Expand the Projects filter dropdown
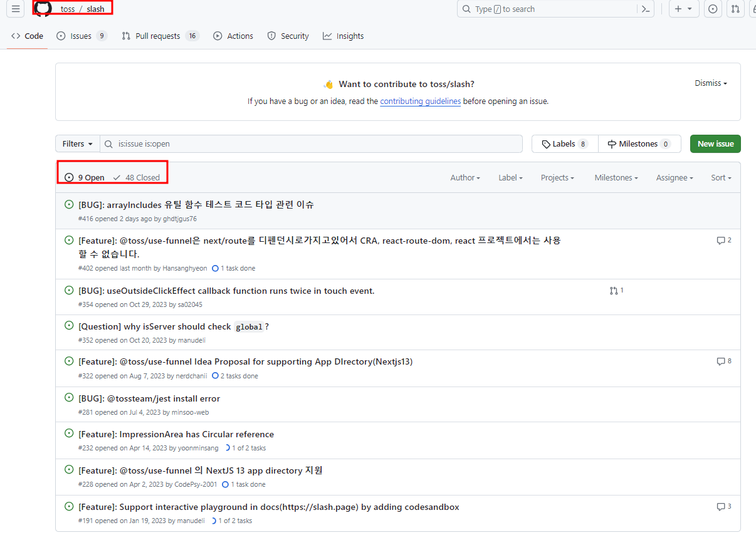Screen dimensions: 756x540 coord(558,178)
